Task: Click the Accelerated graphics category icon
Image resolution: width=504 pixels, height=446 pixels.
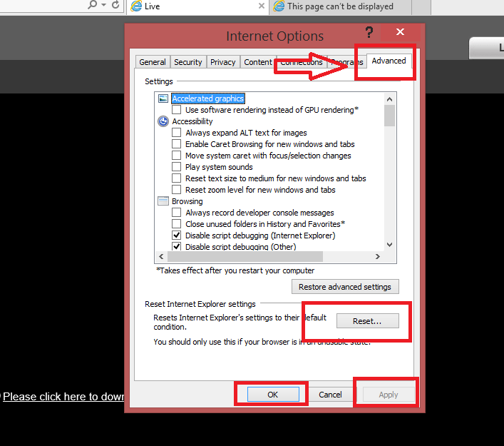Action: point(163,98)
